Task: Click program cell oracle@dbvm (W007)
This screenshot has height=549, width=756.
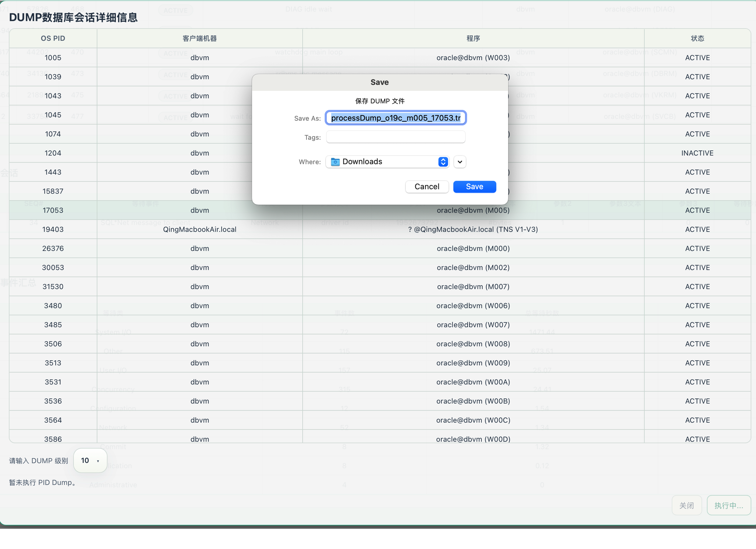Action: 473,325
